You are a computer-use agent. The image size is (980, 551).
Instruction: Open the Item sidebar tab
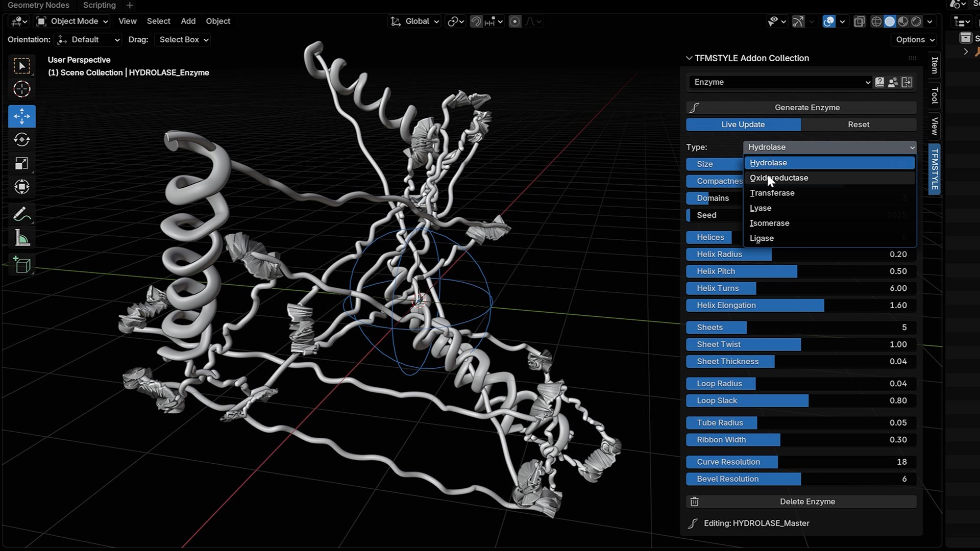click(935, 65)
